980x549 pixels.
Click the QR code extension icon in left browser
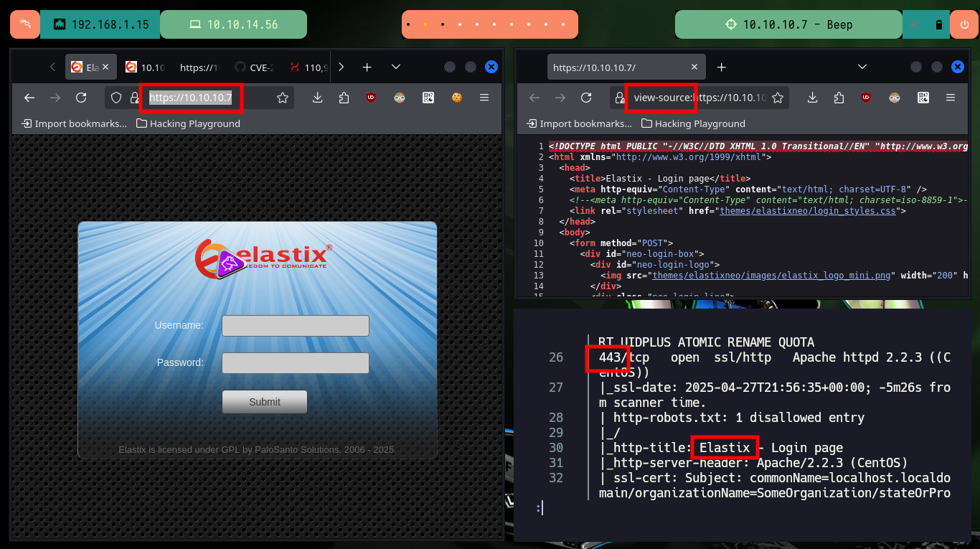[428, 98]
